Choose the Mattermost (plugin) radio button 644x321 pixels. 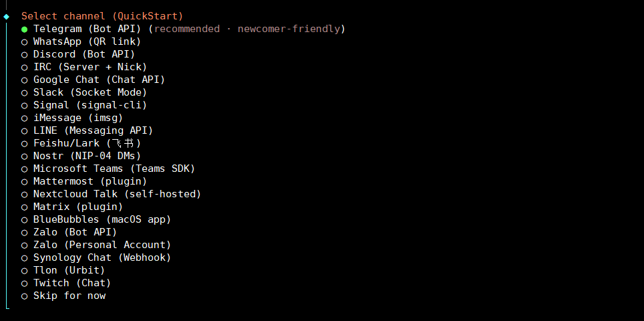(25, 181)
